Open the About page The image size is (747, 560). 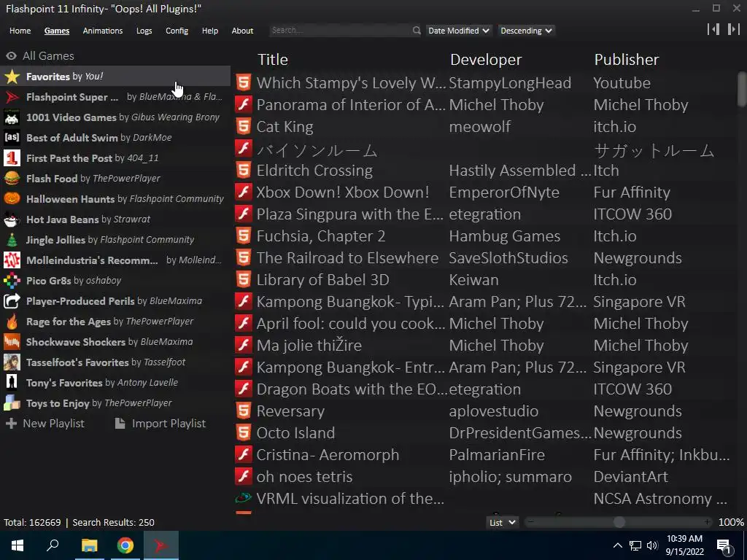(x=242, y=31)
